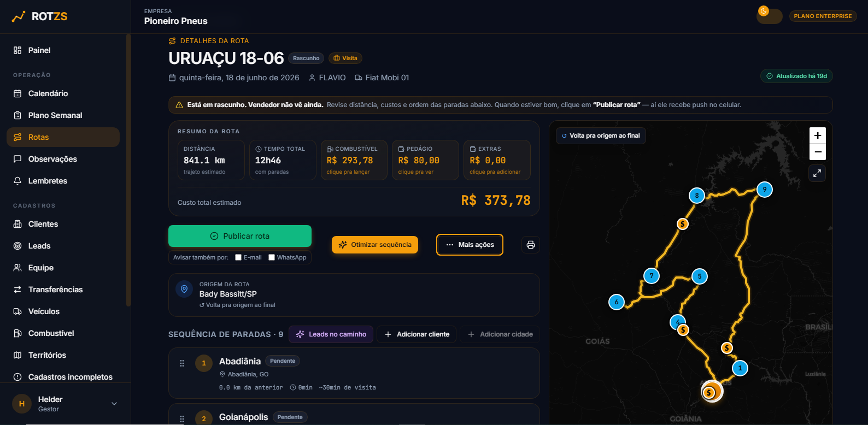Expand the Helder user menu chevron
The height and width of the screenshot is (425, 868).
[x=114, y=404]
